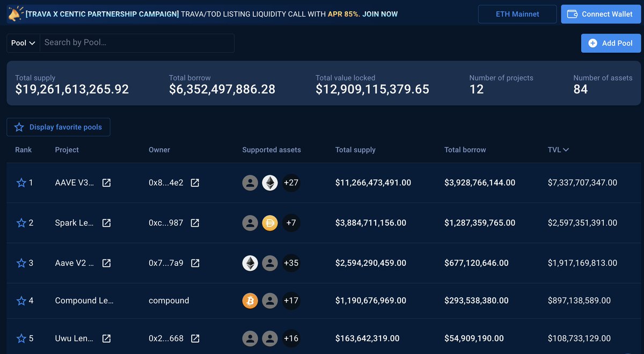
Task: Click the Ethereum asset icon in AAVE V3 row
Action: point(270,183)
